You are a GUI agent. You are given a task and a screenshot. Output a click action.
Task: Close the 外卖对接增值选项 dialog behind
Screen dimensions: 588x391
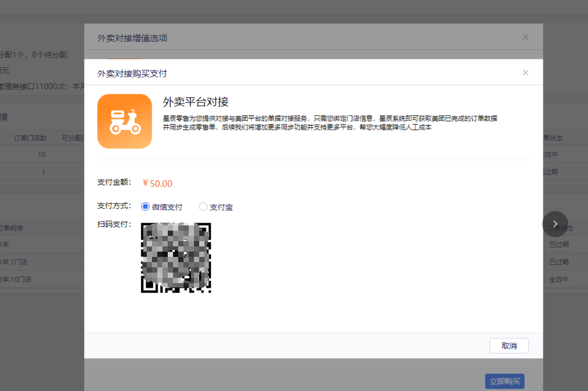(x=525, y=37)
